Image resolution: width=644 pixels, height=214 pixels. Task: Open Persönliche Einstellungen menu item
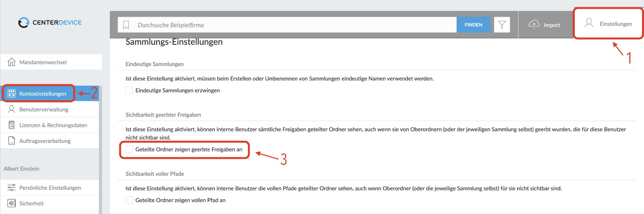pos(50,187)
